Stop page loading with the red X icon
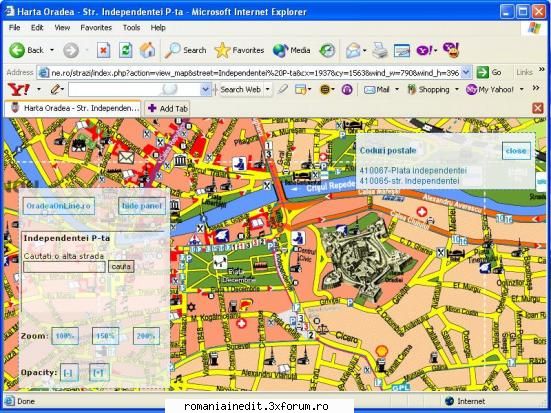The height and width of the screenshot is (413, 551). click(x=103, y=50)
